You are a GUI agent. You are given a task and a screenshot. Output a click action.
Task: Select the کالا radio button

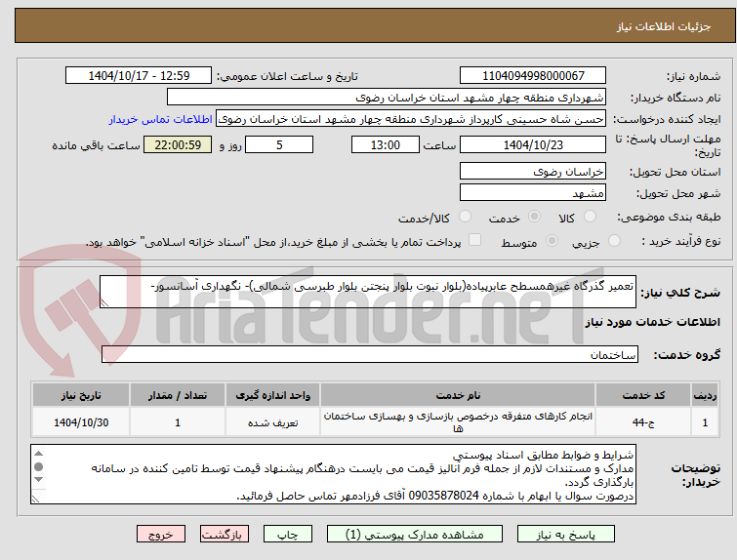tap(590, 217)
